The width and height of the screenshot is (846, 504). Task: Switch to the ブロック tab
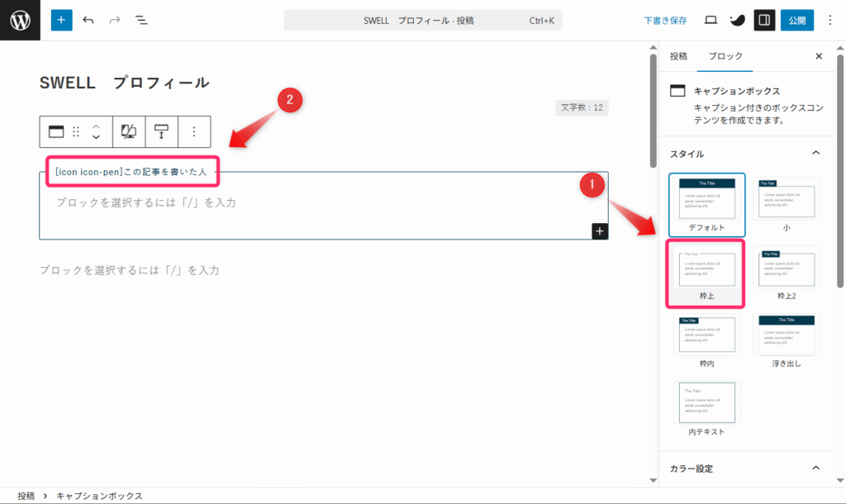point(725,56)
